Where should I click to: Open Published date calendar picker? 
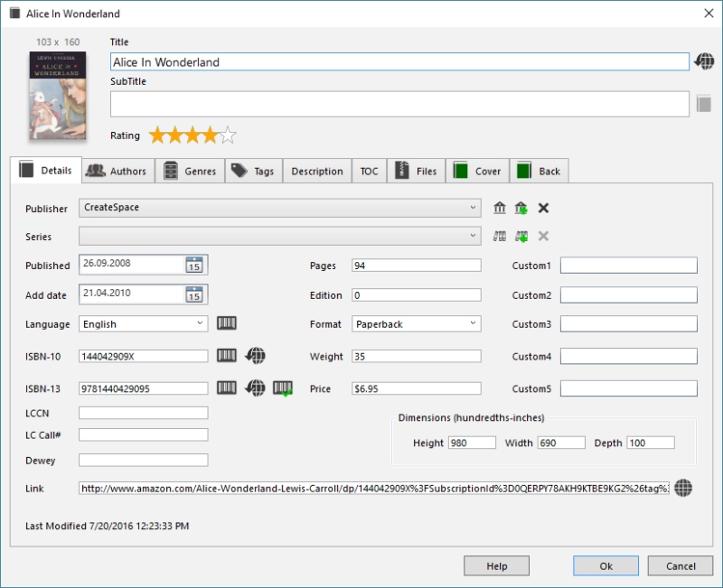(x=194, y=265)
